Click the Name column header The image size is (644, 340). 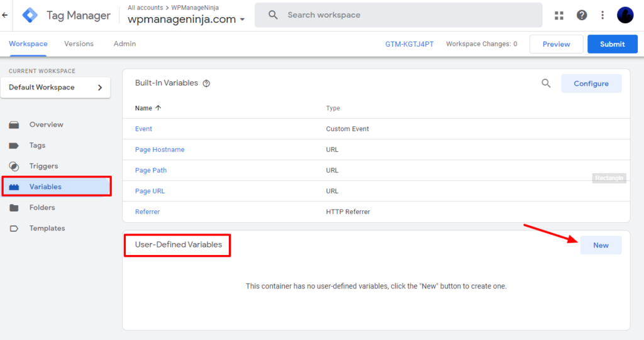coord(143,108)
